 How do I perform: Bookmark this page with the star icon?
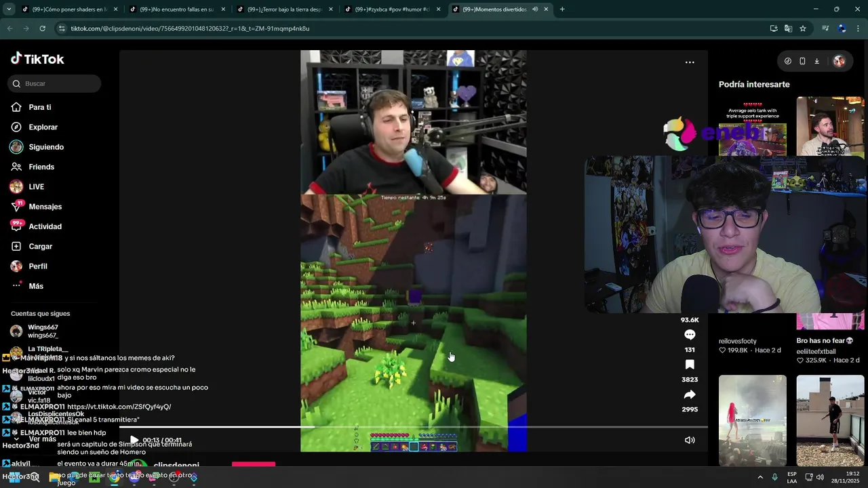(803, 28)
